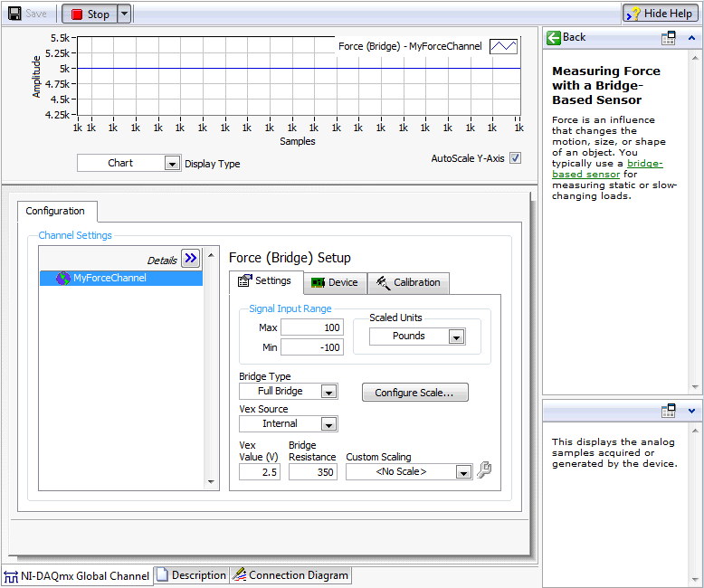704x588 pixels.
Task: Click the Hide Help button
Action: (660, 14)
